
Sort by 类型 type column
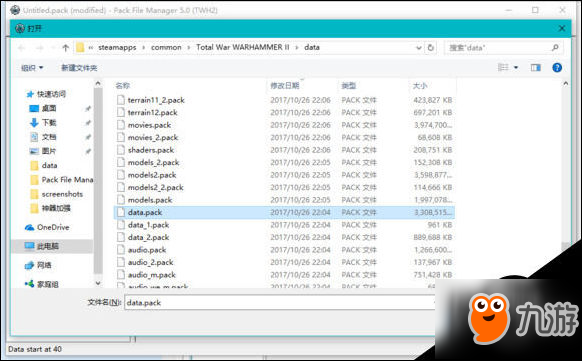point(349,86)
